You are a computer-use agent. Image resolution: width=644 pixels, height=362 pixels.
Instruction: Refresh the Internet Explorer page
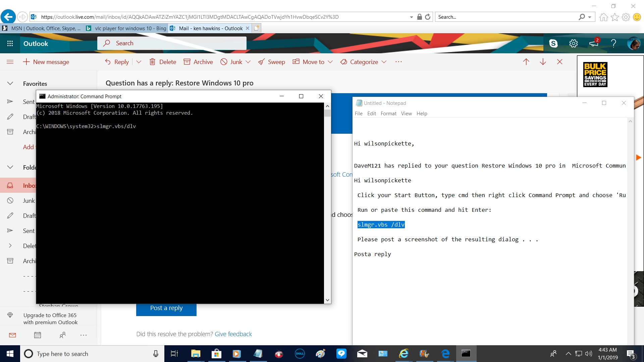[x=428, y=17]
